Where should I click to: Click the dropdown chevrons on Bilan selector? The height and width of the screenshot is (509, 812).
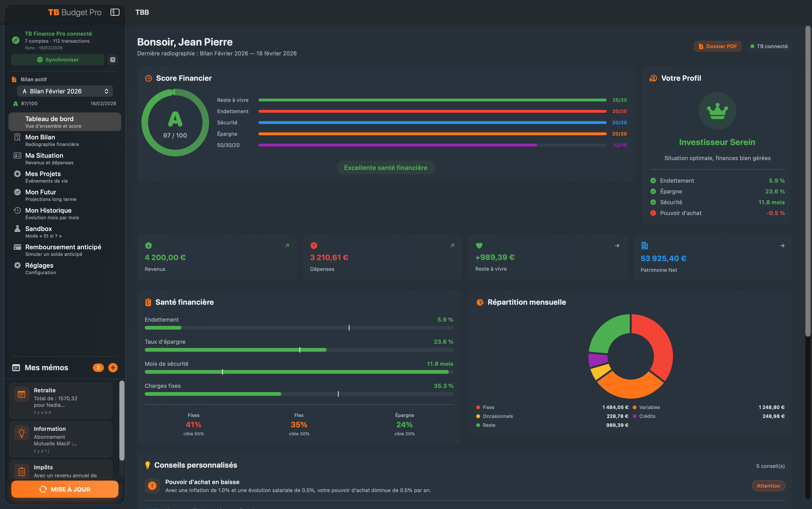[x=106, y=91]
